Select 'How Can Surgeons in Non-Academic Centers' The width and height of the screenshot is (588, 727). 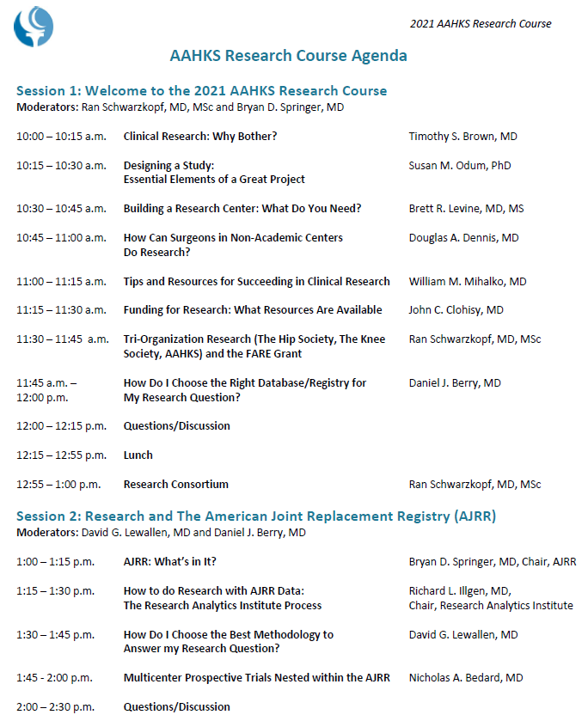[233, 238]
